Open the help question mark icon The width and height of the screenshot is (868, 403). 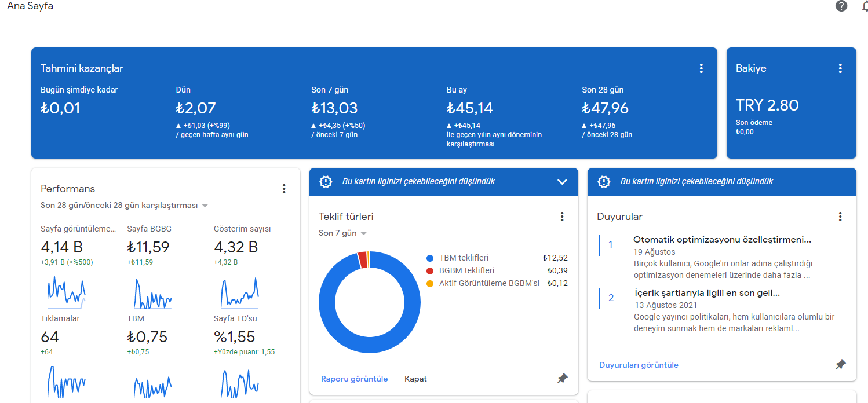tap(841, 6)
